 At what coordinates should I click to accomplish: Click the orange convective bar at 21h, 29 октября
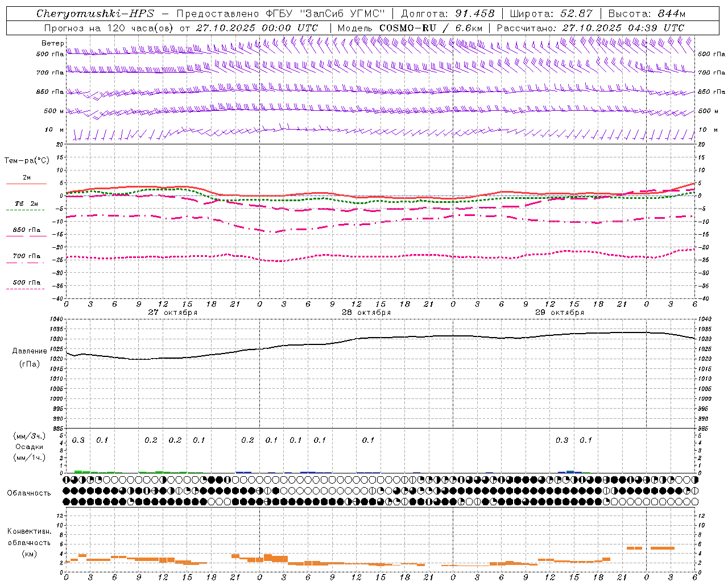pos(634,548)
